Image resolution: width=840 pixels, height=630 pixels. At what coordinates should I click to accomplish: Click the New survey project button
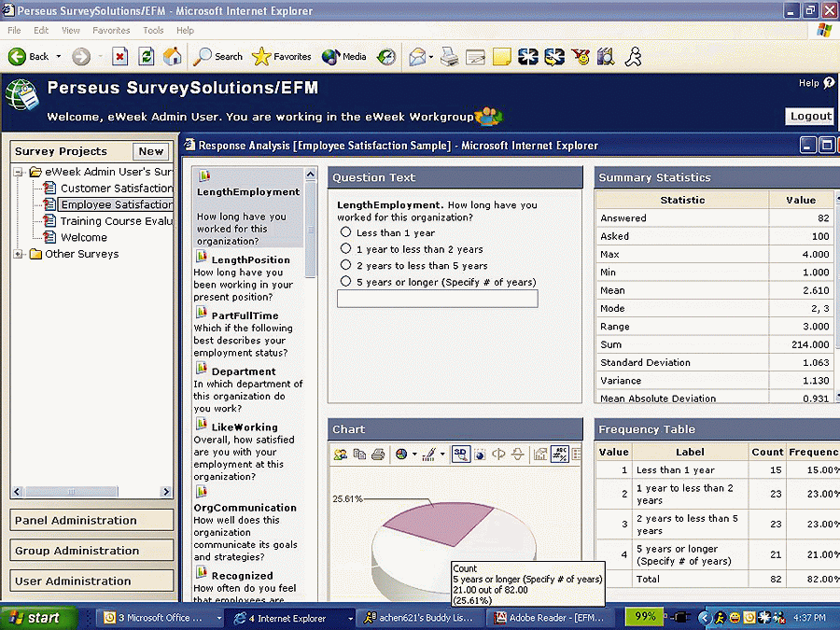150,151
